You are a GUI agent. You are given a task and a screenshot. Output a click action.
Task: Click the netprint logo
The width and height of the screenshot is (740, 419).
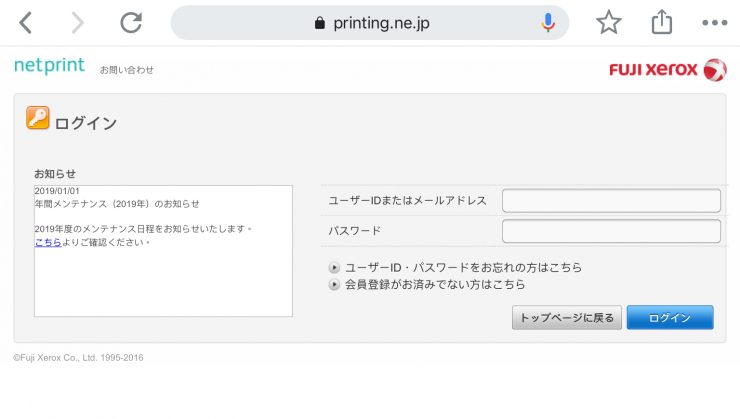(49, 66)
